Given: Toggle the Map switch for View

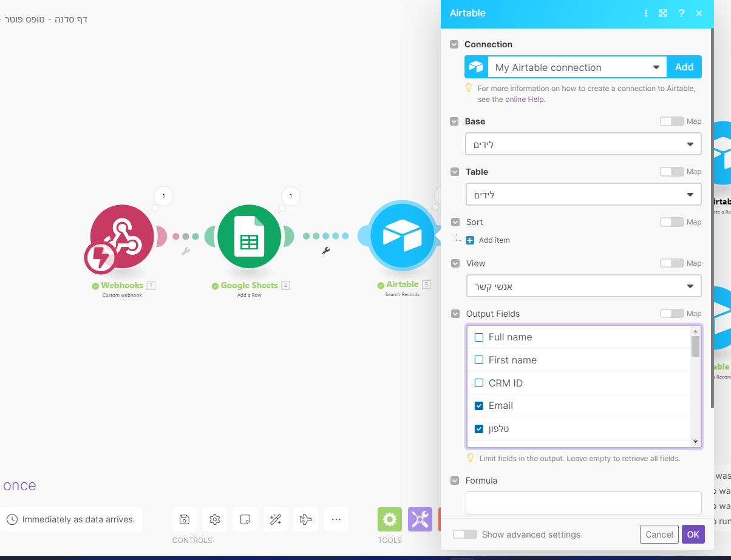Looking at the screenshot, I should pyautogui.click(x=671, y=263).
